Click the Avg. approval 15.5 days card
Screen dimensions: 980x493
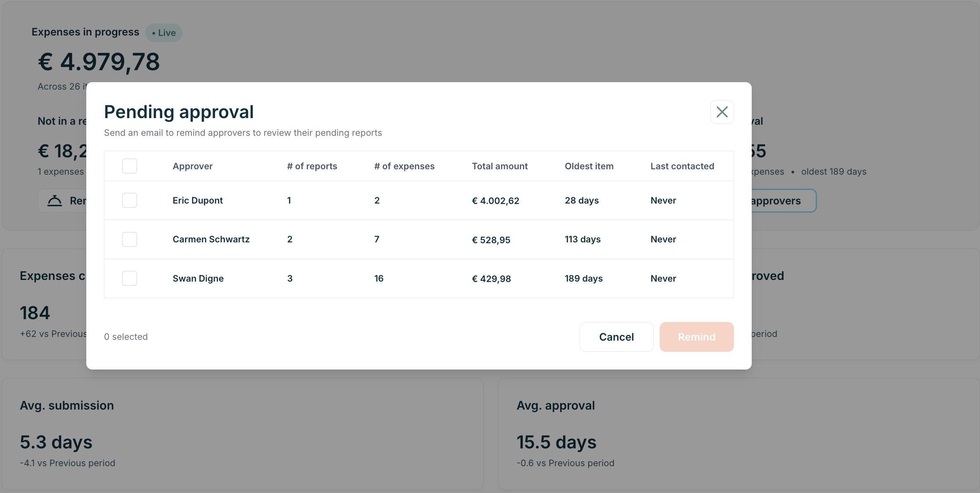pos(739,434)
